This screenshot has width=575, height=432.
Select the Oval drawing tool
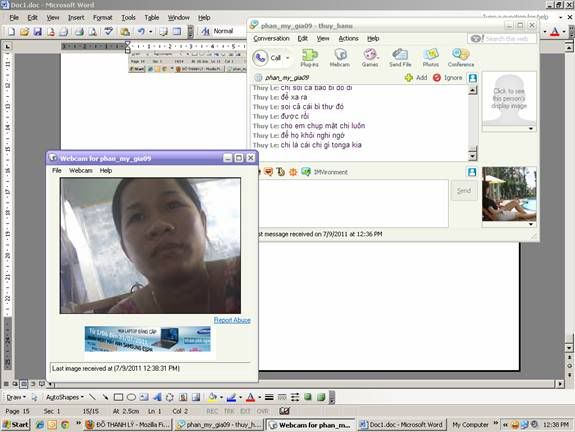point(131,397)
